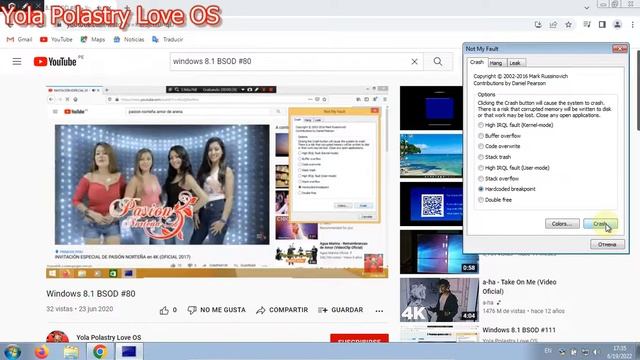Image resolution: width=640 pixels, height=360 pixels.
Task: Open Firefox from the taskbar
Action: [x=42, y=351]
